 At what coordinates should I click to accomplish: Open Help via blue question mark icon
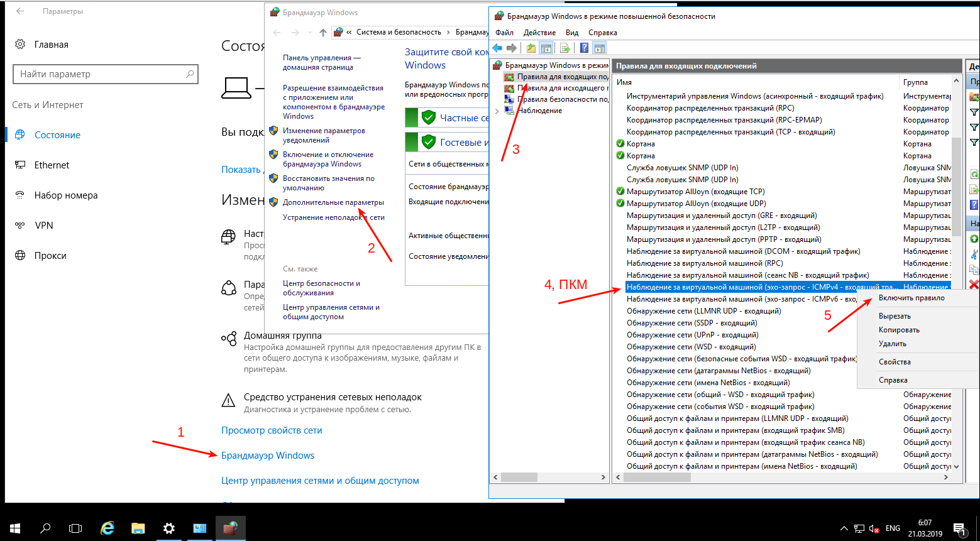tap(584, 48)
